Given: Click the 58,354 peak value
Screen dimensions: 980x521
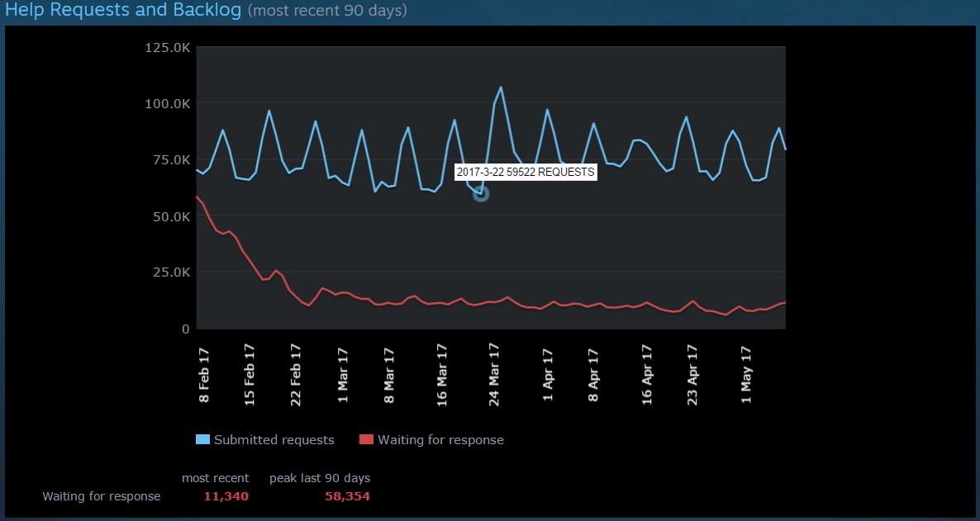Looking at the screenshot, I should click(x=347, y=496).
